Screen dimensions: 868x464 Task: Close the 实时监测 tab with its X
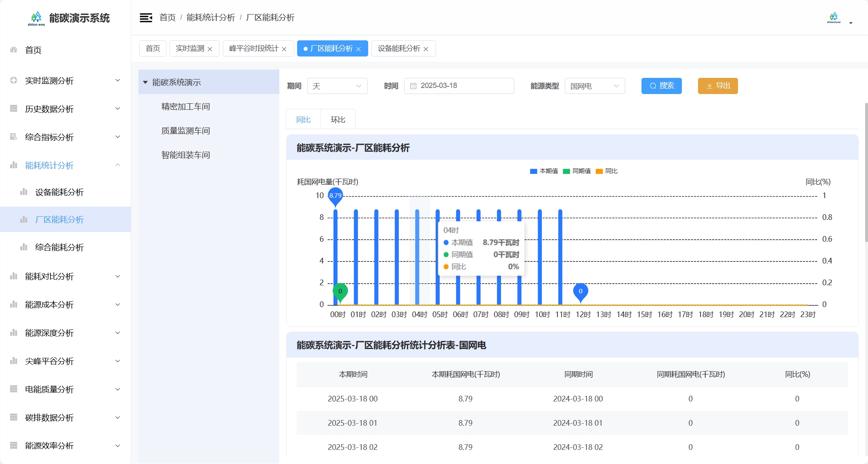click(x=210, y=49)
